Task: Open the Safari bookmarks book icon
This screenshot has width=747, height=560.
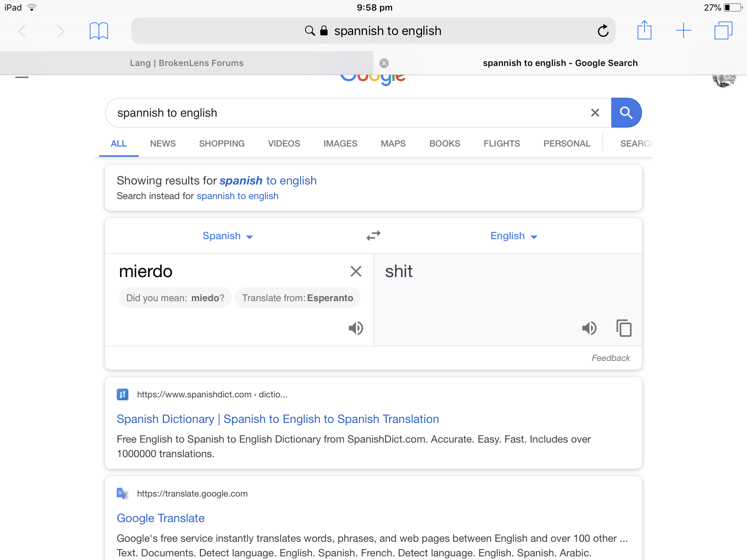Action: (99, 31)
